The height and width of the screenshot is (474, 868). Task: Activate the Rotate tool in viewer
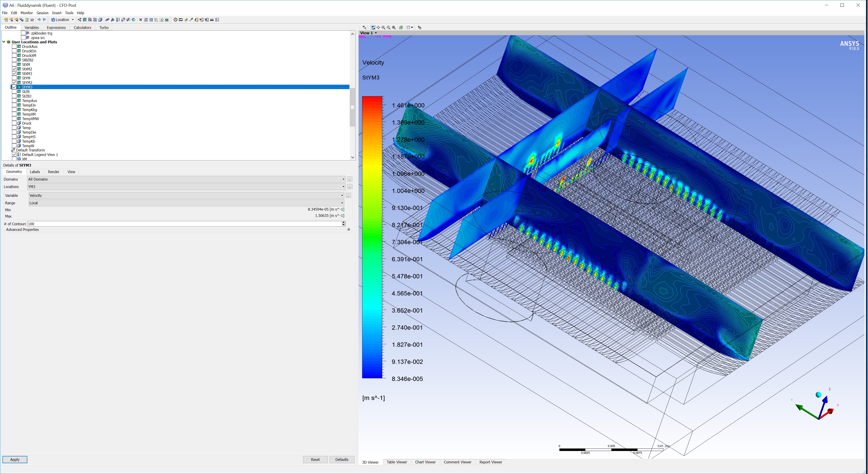coord(373,28)
